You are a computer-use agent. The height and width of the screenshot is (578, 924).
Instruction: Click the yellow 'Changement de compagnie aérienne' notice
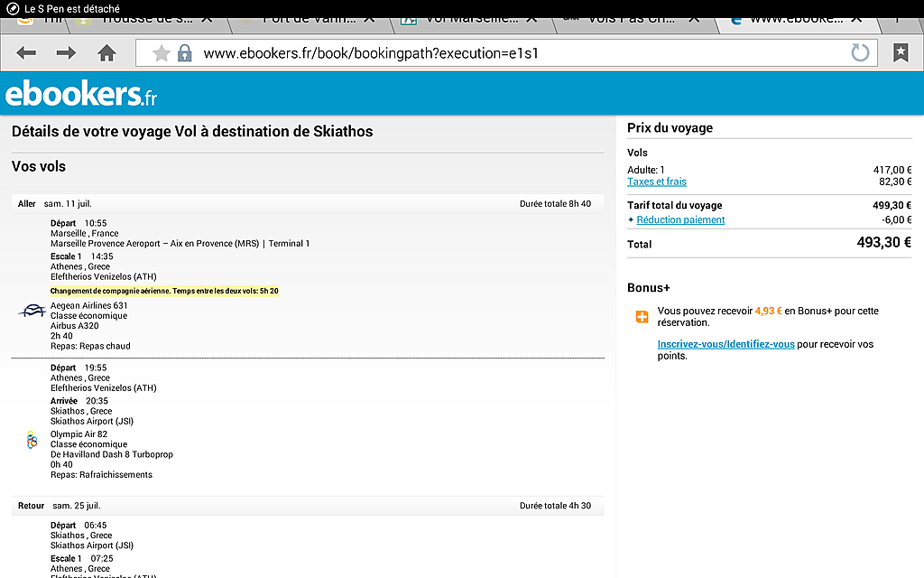[x=164, y=291]
